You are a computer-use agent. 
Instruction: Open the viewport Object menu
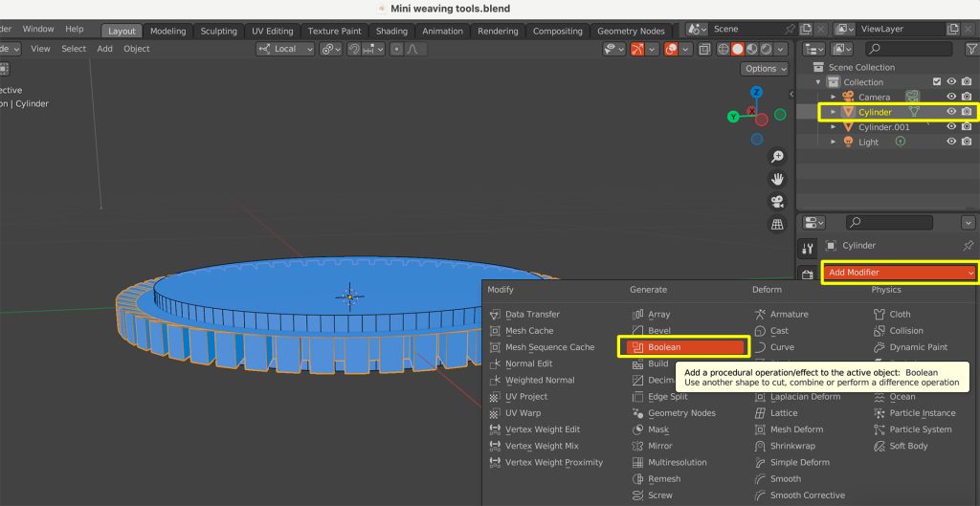pos(136,49)
